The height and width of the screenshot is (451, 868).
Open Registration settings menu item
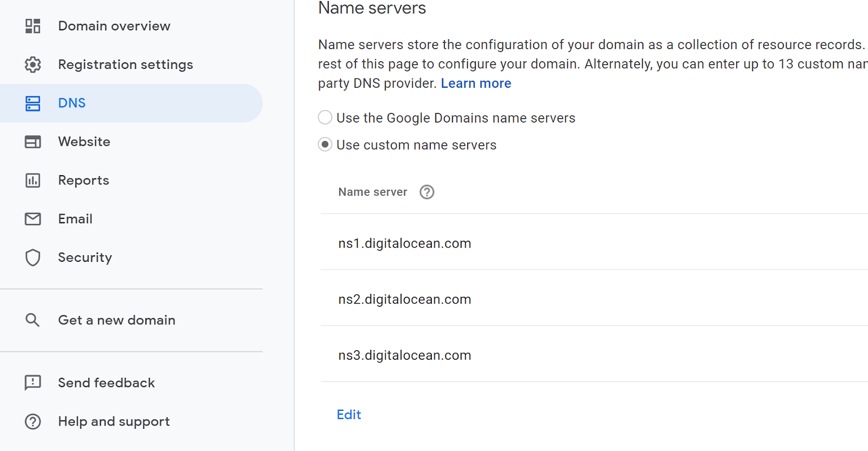125,65
